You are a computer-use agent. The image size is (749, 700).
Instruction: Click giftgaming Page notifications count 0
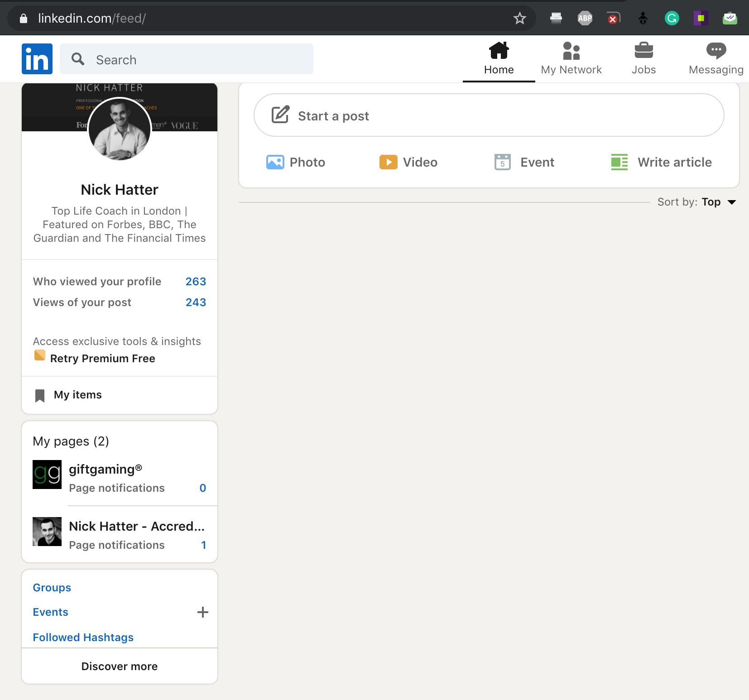(x=203, y=488)
